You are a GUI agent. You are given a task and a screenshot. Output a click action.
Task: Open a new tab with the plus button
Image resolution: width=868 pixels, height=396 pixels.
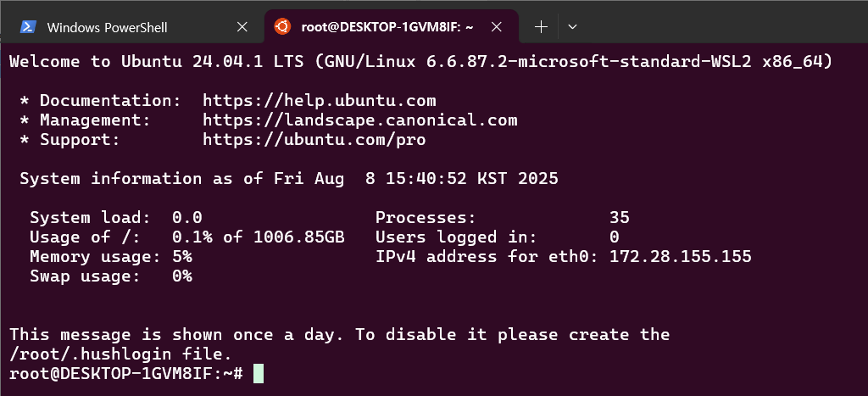click(x=542, y=26)
